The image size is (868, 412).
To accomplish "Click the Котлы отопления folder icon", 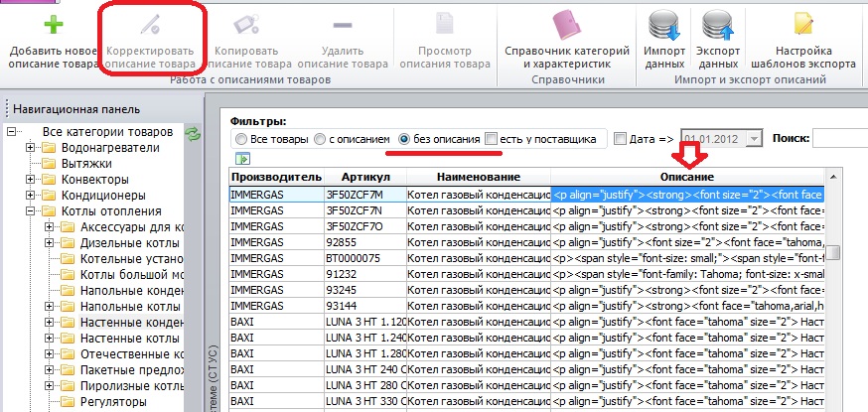I will 50,211.
